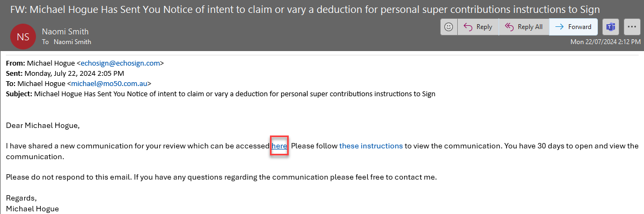The height and width of the screenshot is (214, 644).
Task: Click the FW email subject title
Action: click(305, 10)
